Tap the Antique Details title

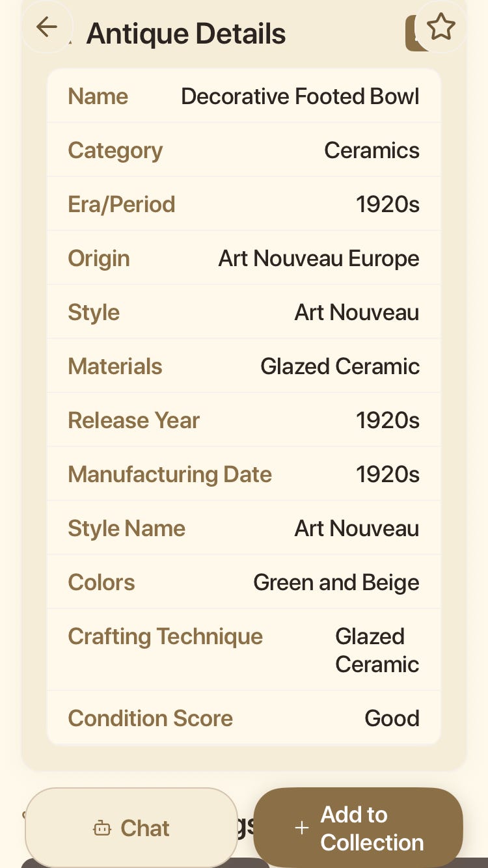[x=186, y=33]
